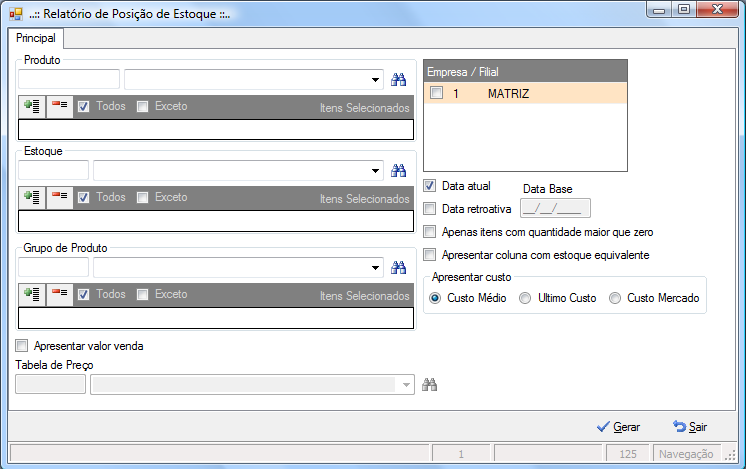Close the Relatório de Posição de Estoque window
The width and height of the screenshot is (746, 469).
click(717, 10)
